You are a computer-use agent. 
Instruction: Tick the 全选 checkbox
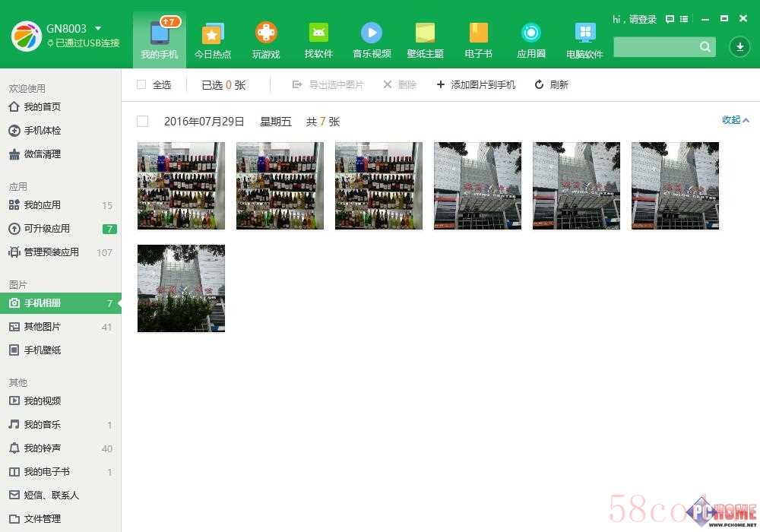[x=141, y=84]
